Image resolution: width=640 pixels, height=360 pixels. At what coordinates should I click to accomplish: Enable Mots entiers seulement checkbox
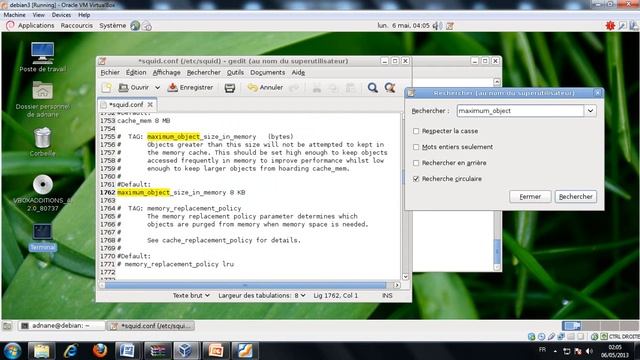pyautogui.click(x=416, y=147)
